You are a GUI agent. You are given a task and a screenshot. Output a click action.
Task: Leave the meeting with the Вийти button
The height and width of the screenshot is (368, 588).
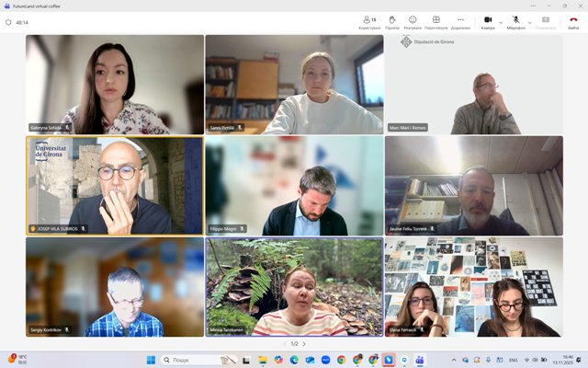click(x=573, y=20)
